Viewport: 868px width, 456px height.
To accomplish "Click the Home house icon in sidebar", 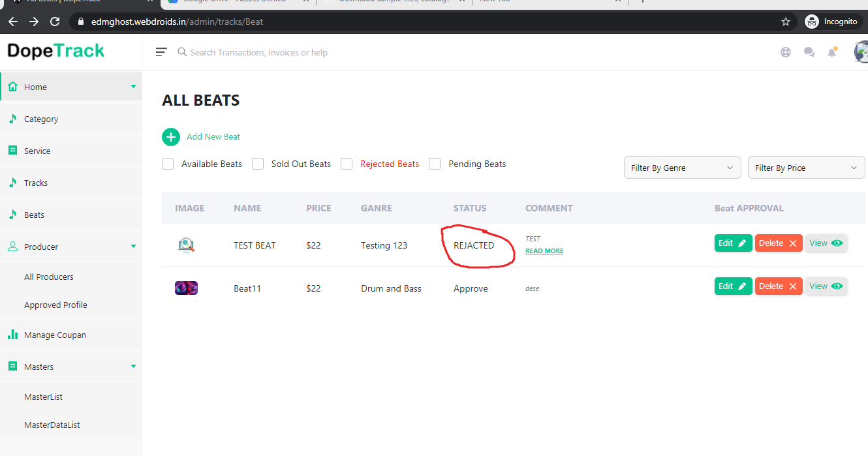I will tap(12, 86).
